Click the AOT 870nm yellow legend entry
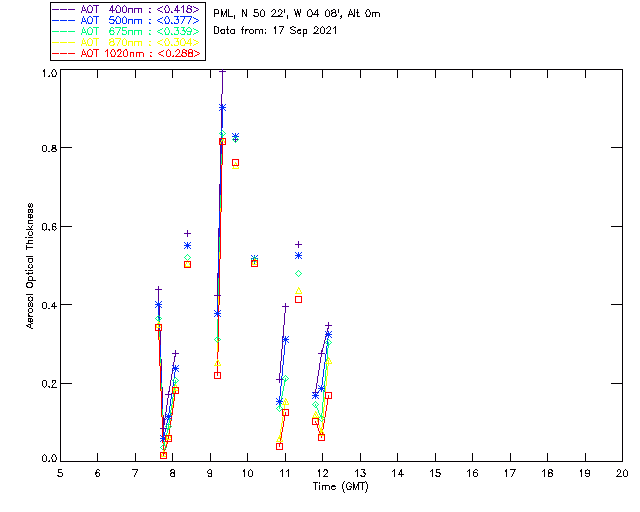 [126, 42]
